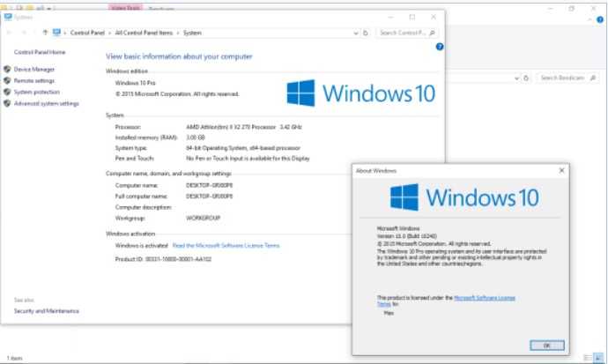Go to Control Panel Home
Screen dimensions: 608x364
[x=39, y=52]
